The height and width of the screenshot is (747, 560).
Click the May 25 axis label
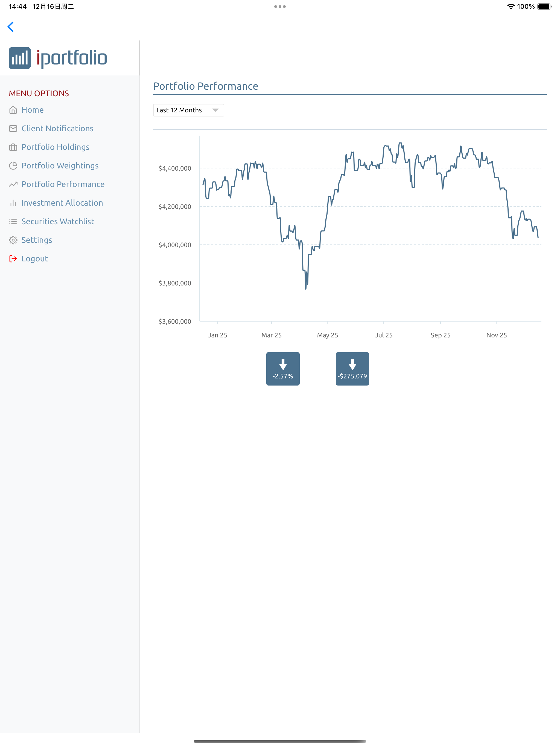(x=327, y=335)
